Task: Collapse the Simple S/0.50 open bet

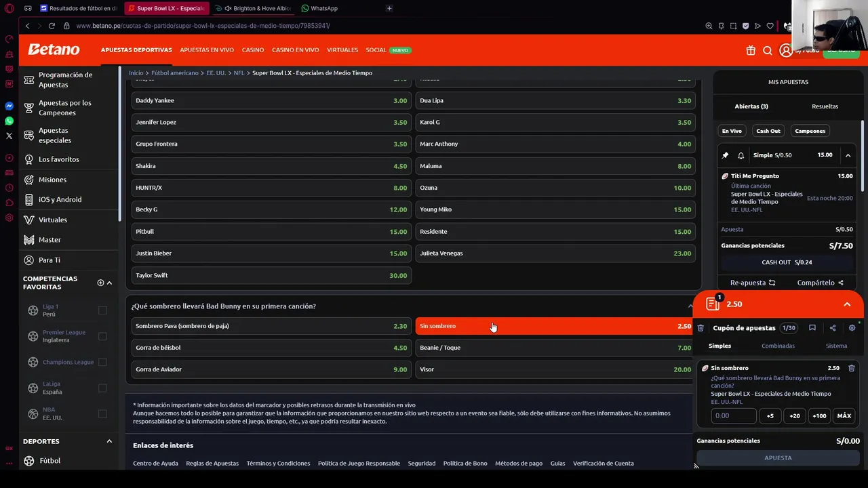Action: 848,155
